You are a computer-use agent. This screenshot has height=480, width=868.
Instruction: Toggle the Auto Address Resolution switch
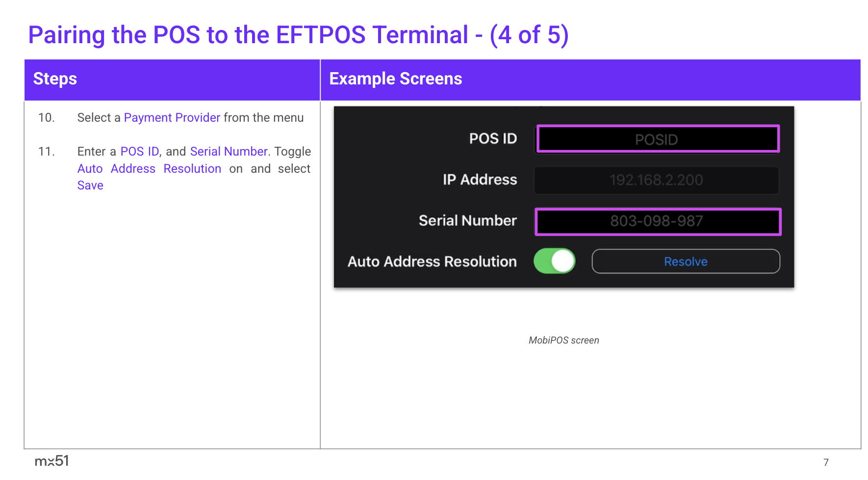coord(554,261)
